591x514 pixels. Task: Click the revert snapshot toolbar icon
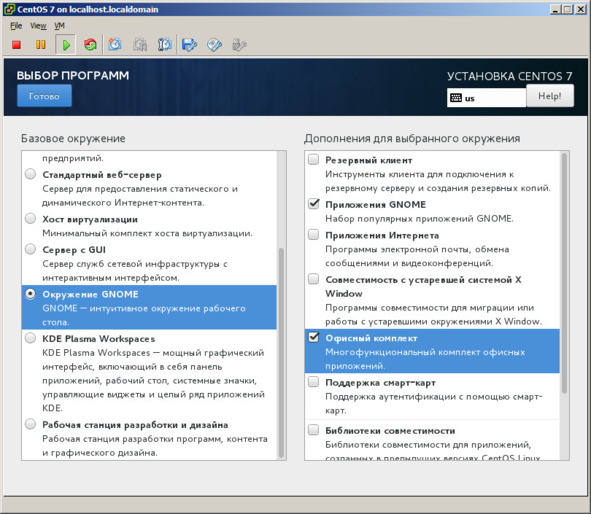(x=140, y=44)
